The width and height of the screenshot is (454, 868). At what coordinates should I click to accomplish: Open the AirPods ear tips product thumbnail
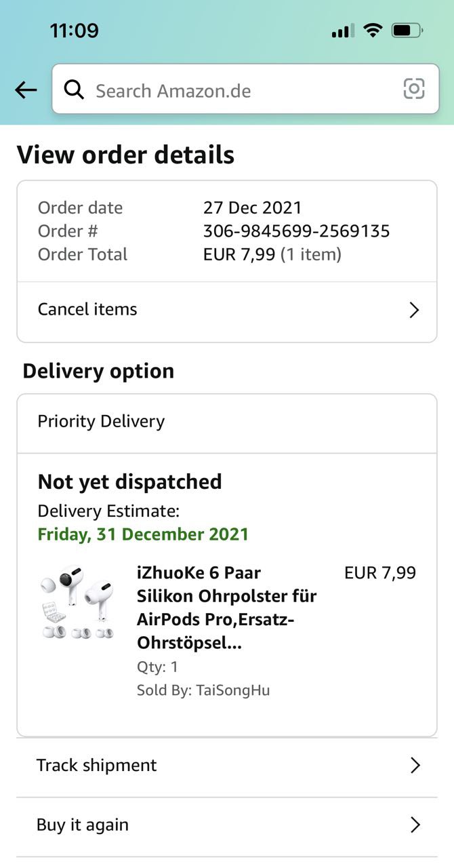77,602
